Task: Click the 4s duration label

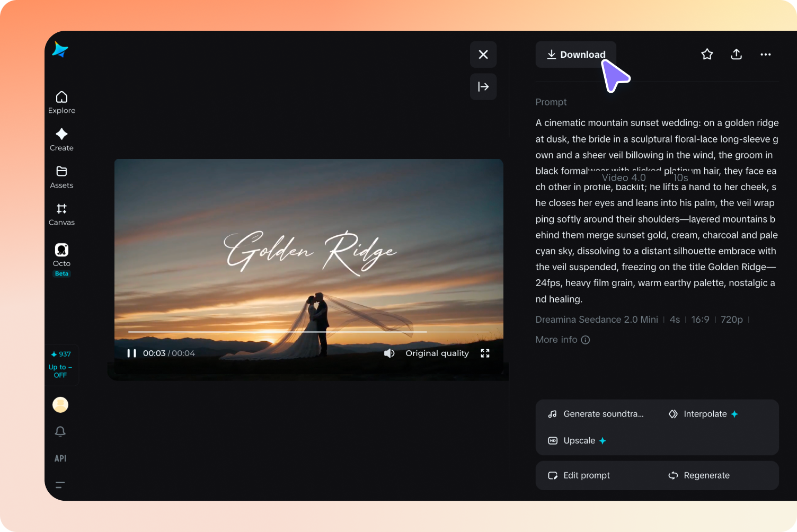Action: point(675,320)
